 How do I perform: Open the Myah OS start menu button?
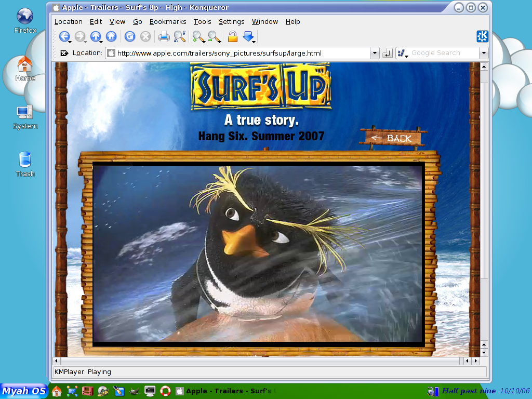24,391
